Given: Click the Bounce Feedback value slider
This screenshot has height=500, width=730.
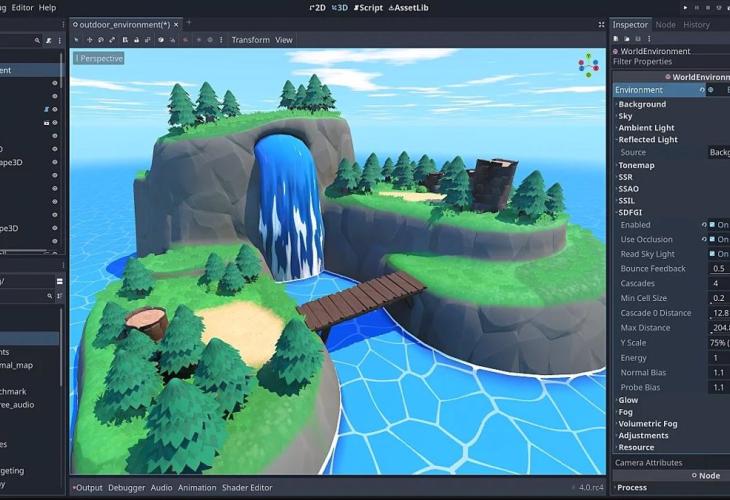Looking at the screenshot, I should click(718, 269).
